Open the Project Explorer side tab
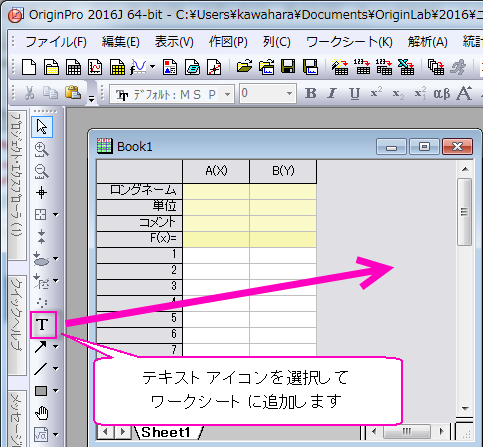Viewport: 483px width, 447px height. [x=16, y=185]
